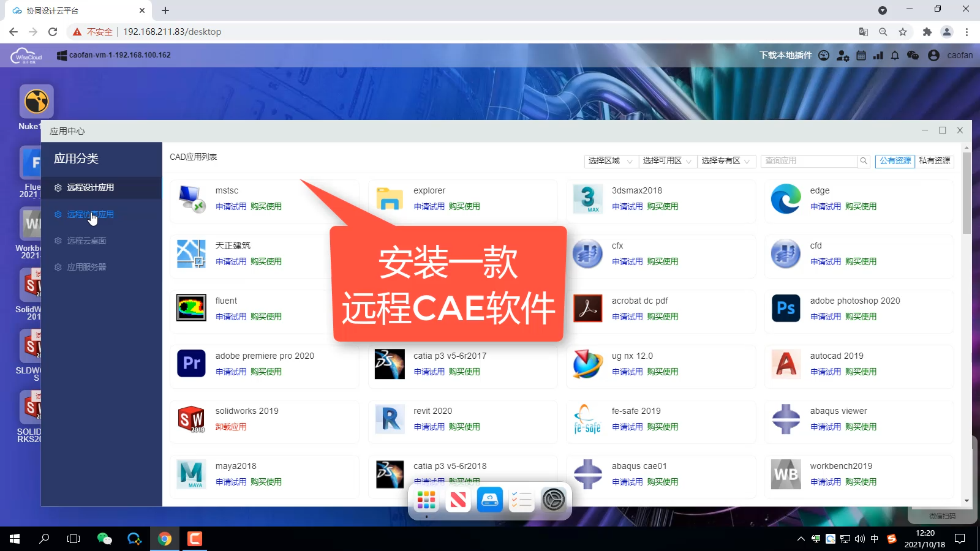This screenshot has height=551, width=980.
Task: Open WeChat from Windows taskbar
Action: pyautogui.click(x=105, y=539)
